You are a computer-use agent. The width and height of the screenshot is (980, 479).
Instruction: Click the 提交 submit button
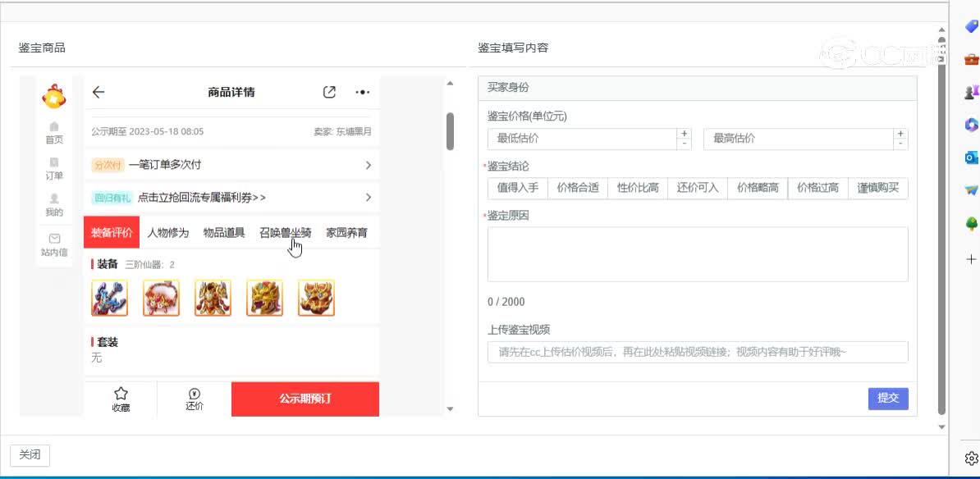tap(888, 399)
